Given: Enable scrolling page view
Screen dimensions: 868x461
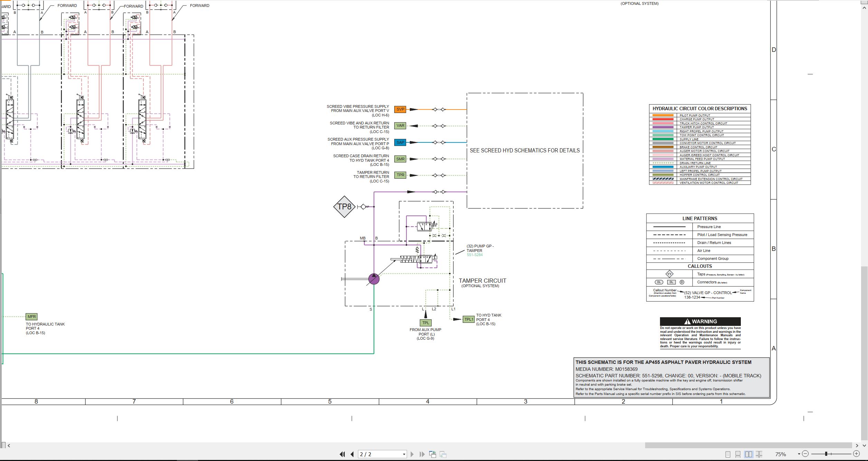Looking at the screenshot, I should [x=738, y=454].
